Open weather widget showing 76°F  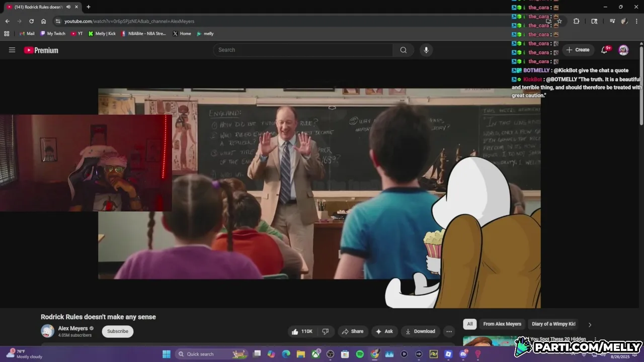coord(24,354)
